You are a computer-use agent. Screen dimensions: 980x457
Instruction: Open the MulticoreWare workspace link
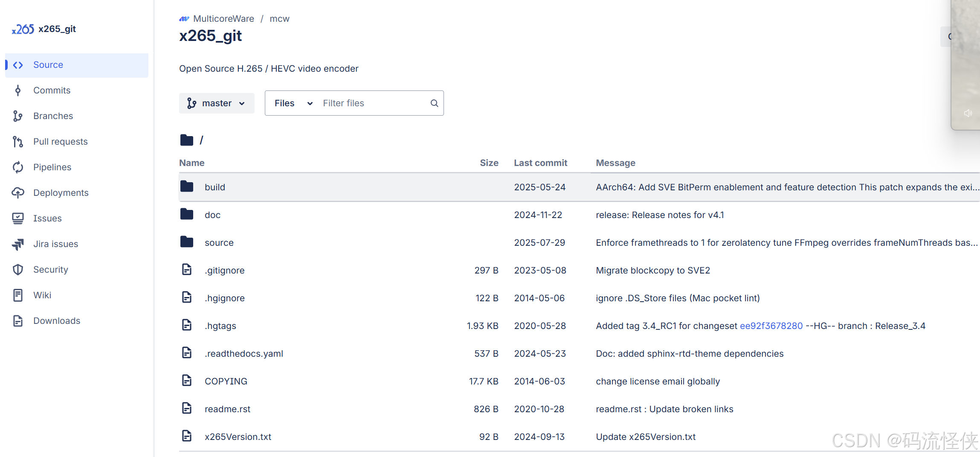coord(223,19)
